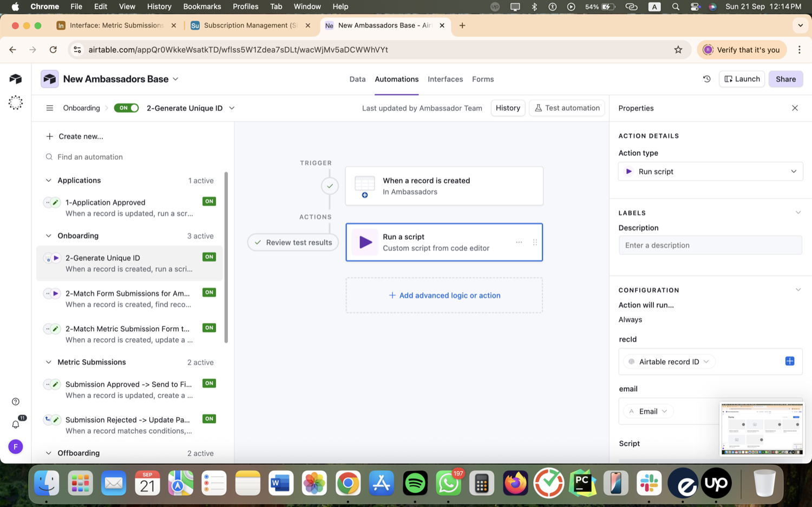Image resolution: width=812 pixels, height=507 pixels.
Task: Reload the page in Chrome
Action: click(x=53, y=50)
